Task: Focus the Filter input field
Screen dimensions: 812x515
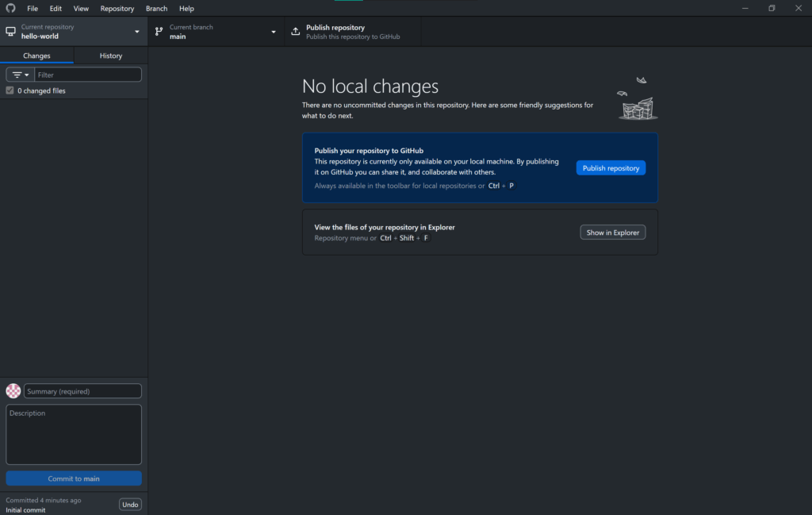Action: tap(88, 75)
